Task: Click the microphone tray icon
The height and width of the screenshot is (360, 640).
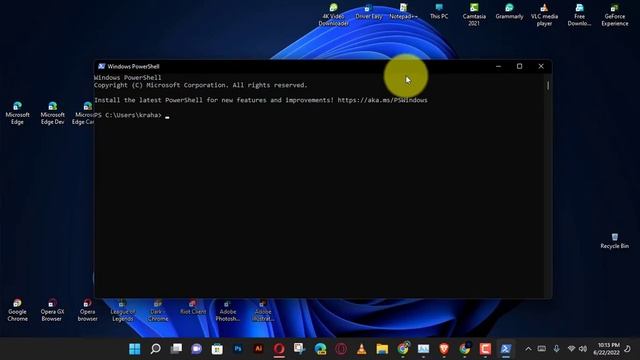Action: [x=556, y=349]
